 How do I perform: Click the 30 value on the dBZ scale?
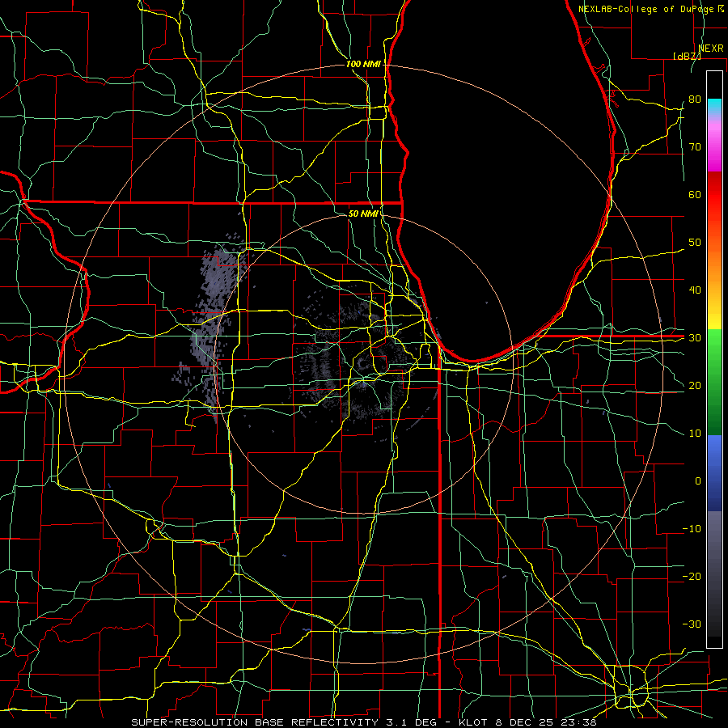tap(695, 338)
